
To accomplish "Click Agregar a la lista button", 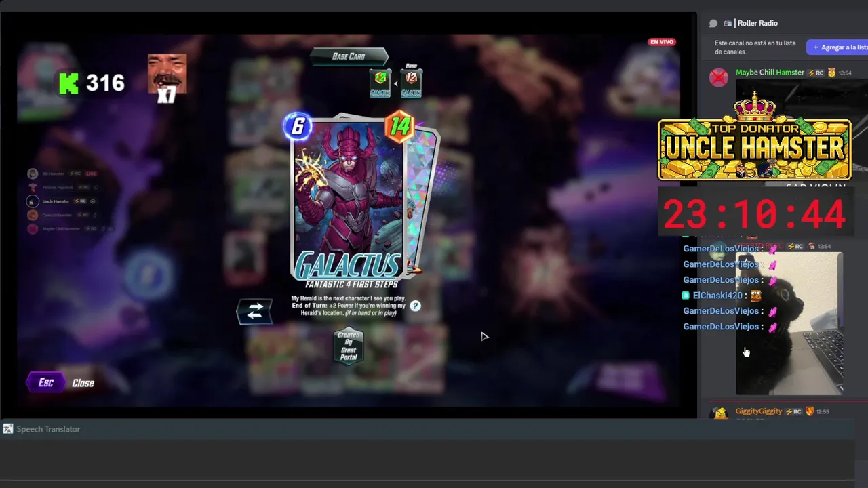I will [839, 47].
